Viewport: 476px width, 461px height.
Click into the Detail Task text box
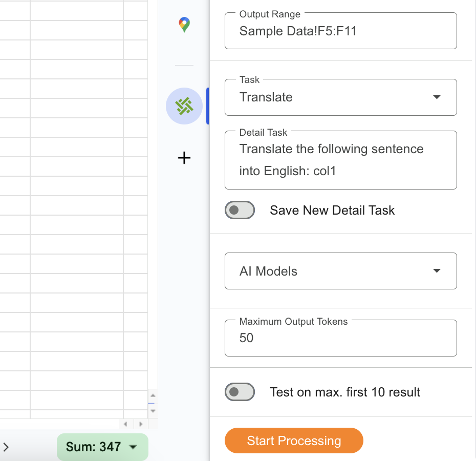coord(340,160)
